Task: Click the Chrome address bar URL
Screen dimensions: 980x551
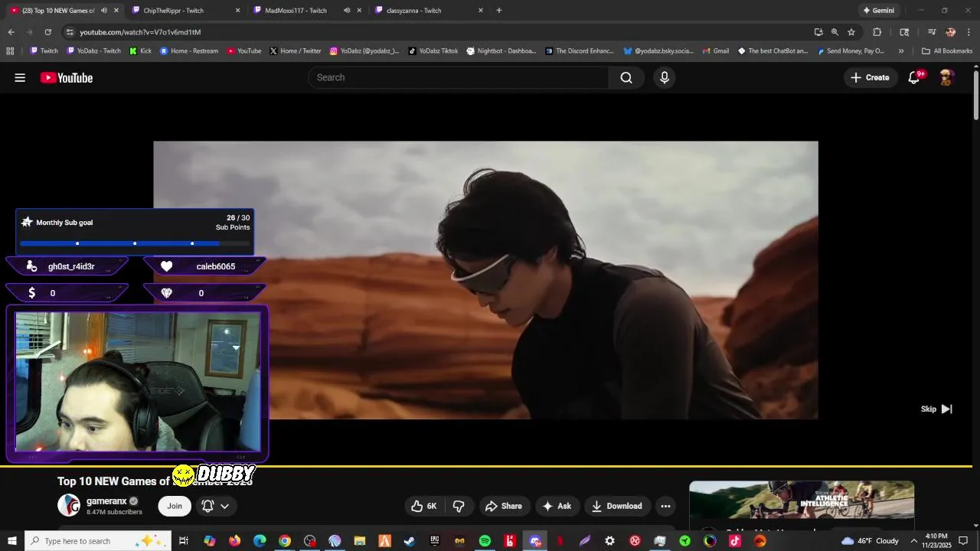Action: pos(140,32)
